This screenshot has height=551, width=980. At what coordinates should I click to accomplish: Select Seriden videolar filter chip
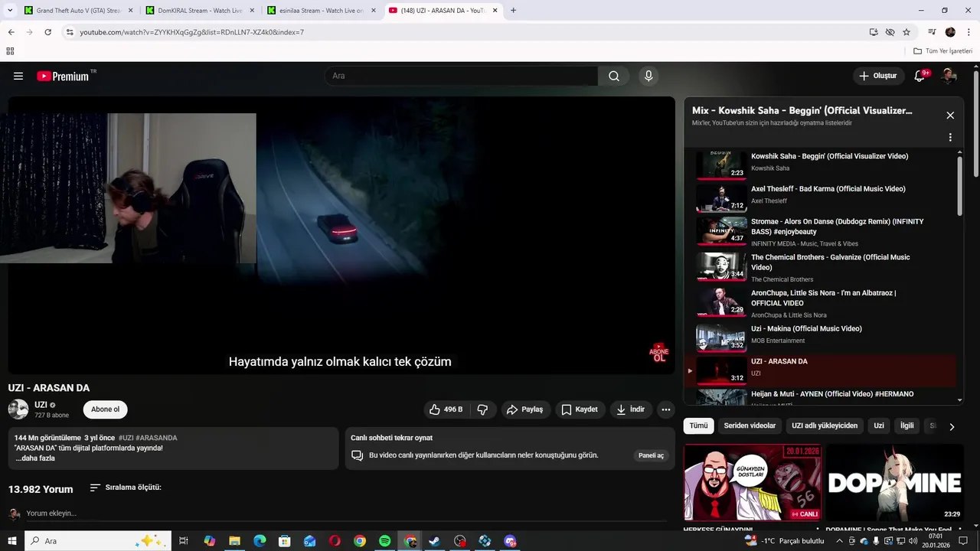[x=750, y=425]
